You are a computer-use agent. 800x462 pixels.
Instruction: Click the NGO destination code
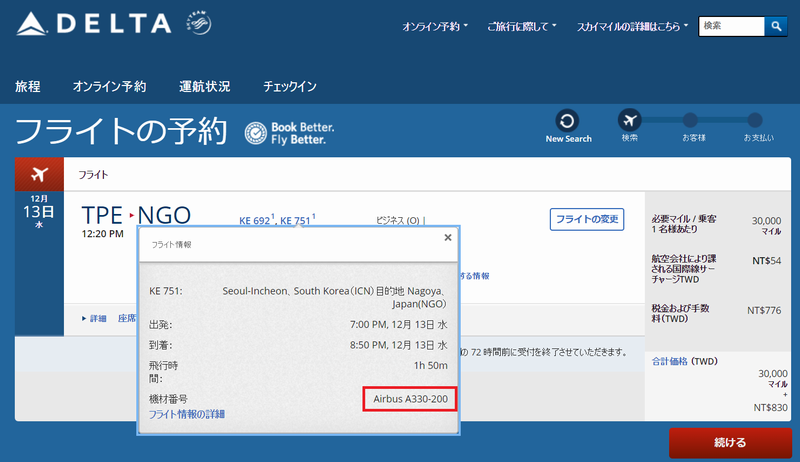pos(164,215)
